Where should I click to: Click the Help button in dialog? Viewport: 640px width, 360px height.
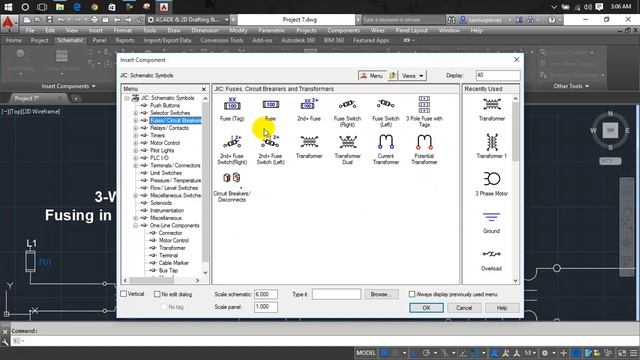click(x=502, y=308)
